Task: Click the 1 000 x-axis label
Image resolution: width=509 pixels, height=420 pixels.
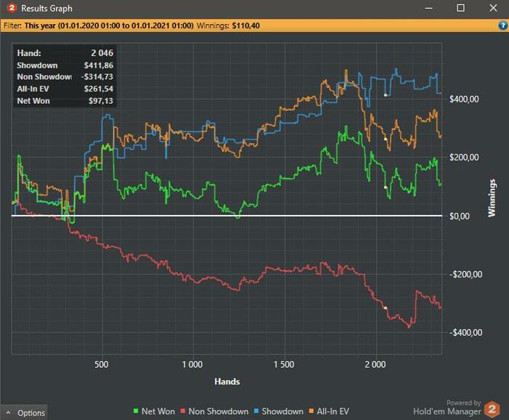Action: click(x=192, y=365)
